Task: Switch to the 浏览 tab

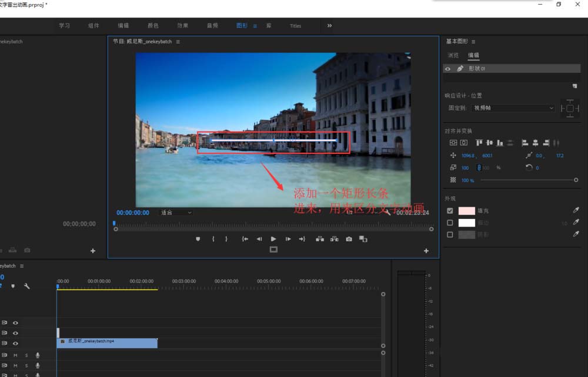Action: pos(453,55)
